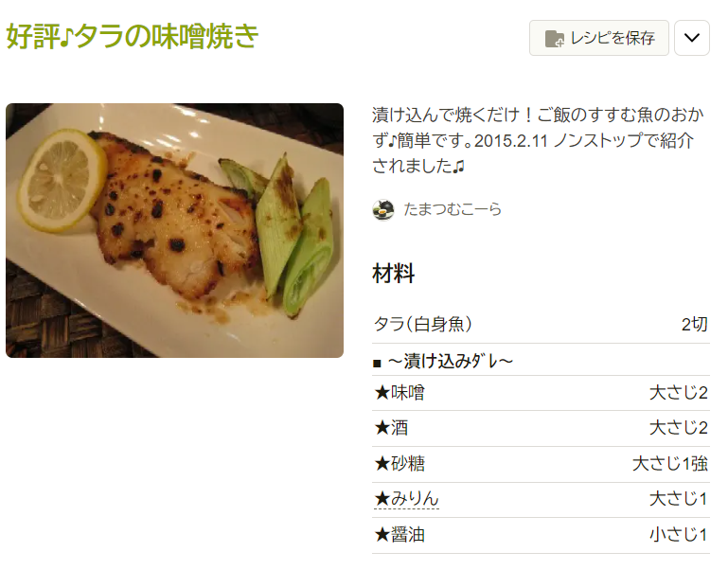Click the recipe description text
Viewport: 728px width, 570px height.
[539, 140]
